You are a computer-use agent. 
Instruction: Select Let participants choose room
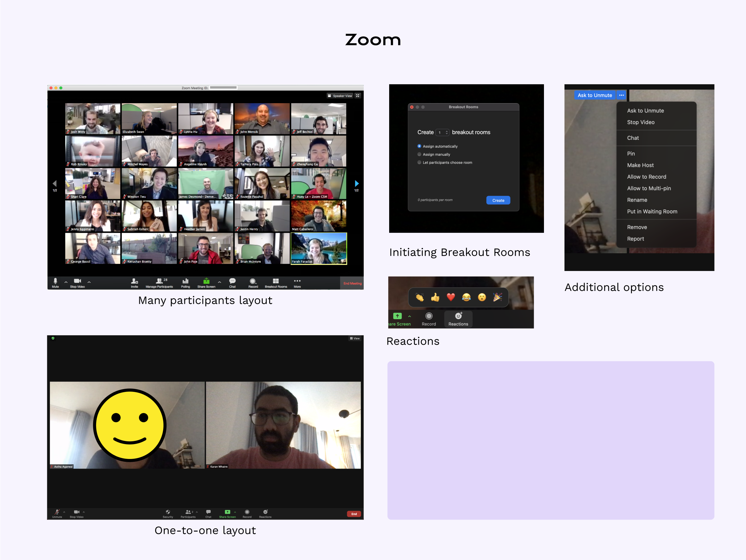click(445, 163)
